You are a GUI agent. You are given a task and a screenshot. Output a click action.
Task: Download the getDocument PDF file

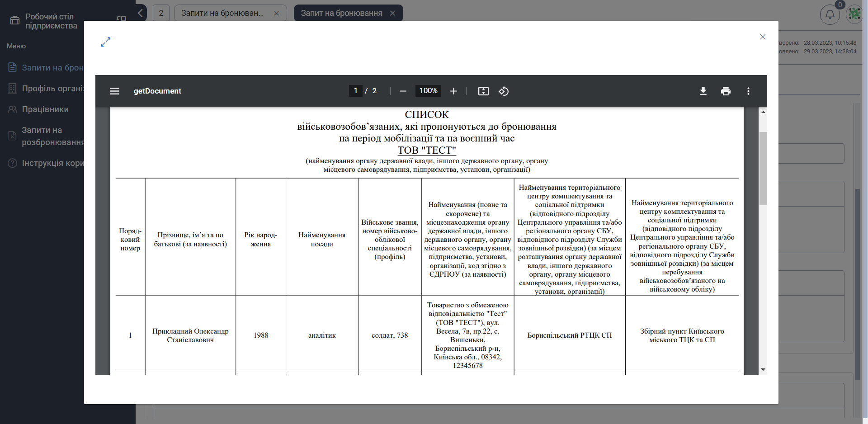(x=703, y=91)
